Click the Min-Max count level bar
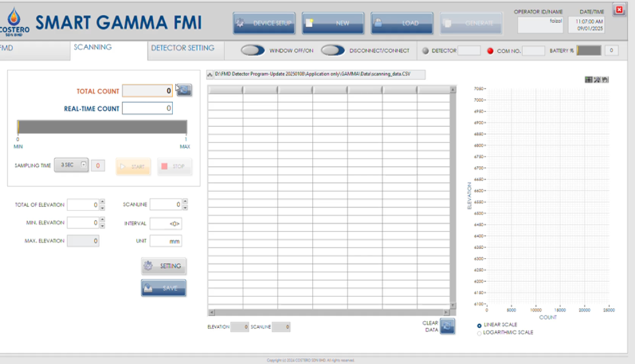Screen dimensions: 635x364 (102, 127)
